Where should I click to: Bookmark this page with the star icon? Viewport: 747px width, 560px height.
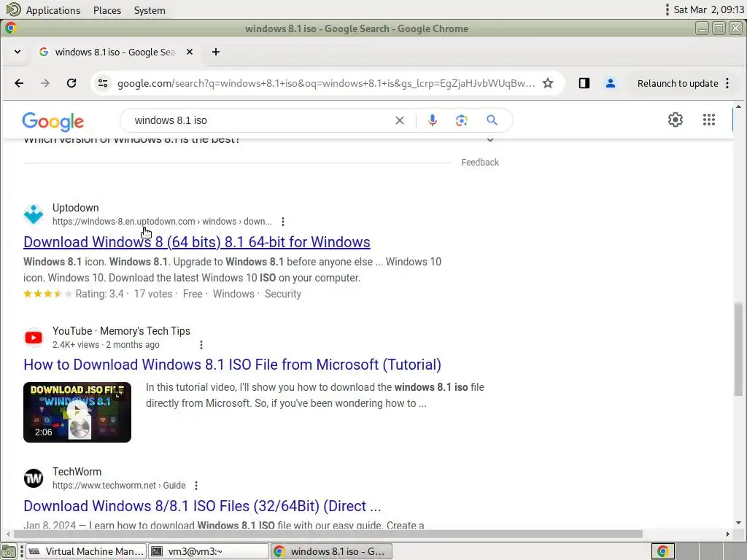[x=548, y=83]
